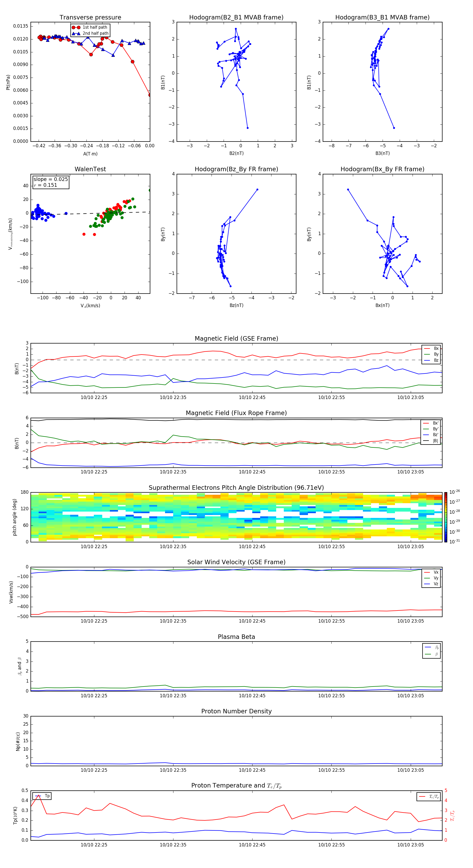Click the Magnetic Field (Flux Rope Frame) title

pos(236,413)
